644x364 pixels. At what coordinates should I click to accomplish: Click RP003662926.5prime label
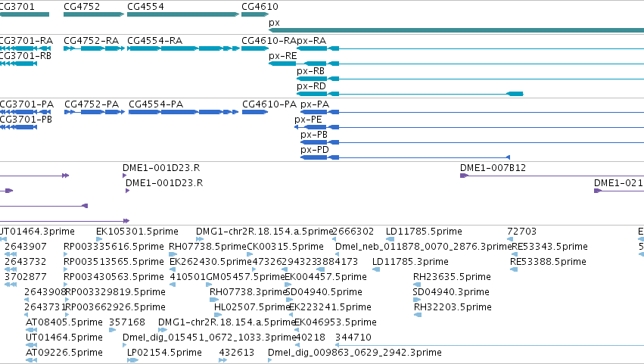click(116, 308)
